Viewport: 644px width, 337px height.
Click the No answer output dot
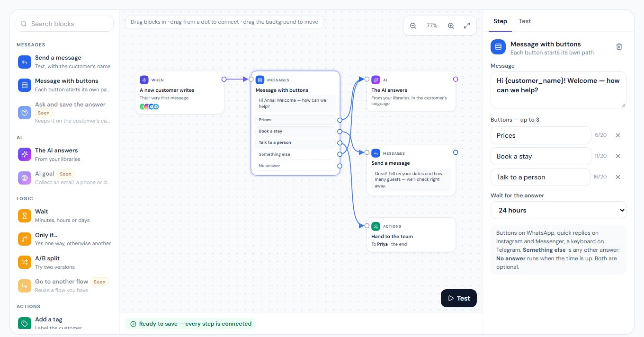click(x=340, y=166)
